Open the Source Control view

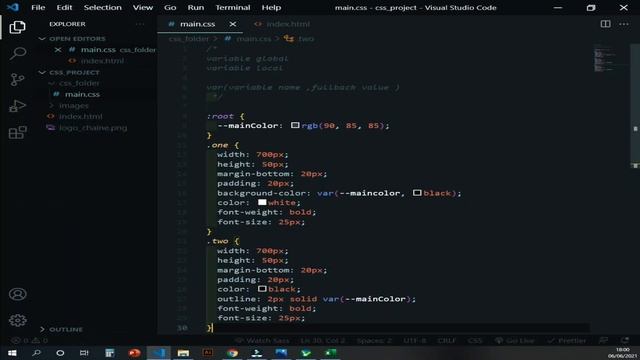click(x=17, y=80)
